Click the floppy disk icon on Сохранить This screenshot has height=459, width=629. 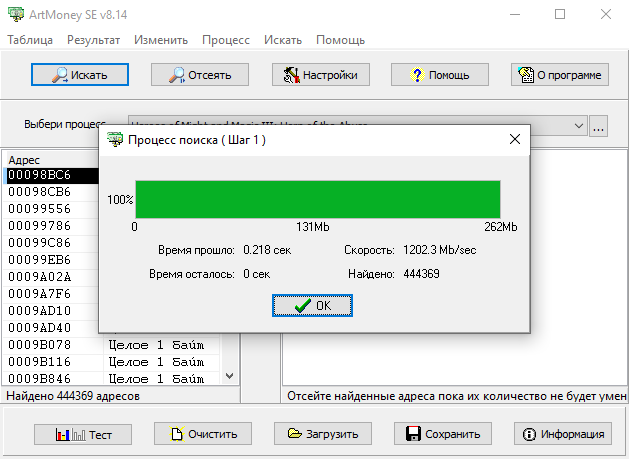(413, 434)
